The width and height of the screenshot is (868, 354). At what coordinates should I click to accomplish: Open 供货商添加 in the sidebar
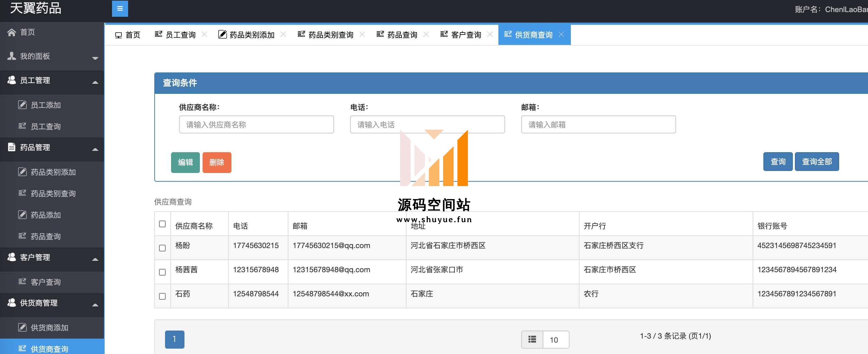pyautogui.click(x=52, y=328)
